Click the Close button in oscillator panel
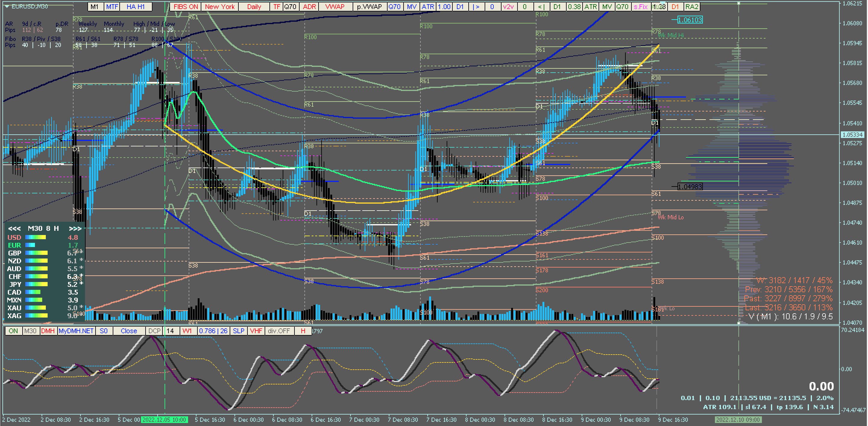The image size is (868, 426). pyautogui.click(x=129, y=331)
